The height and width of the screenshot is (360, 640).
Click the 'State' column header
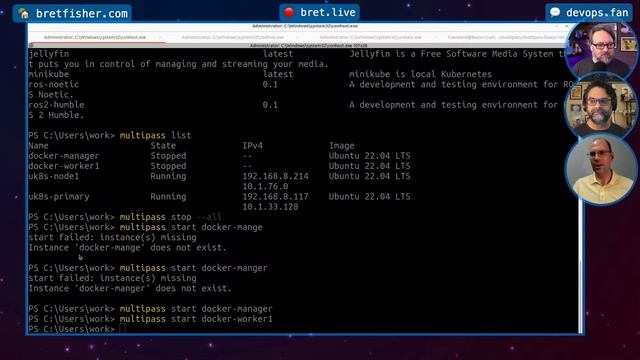(163, 146)
